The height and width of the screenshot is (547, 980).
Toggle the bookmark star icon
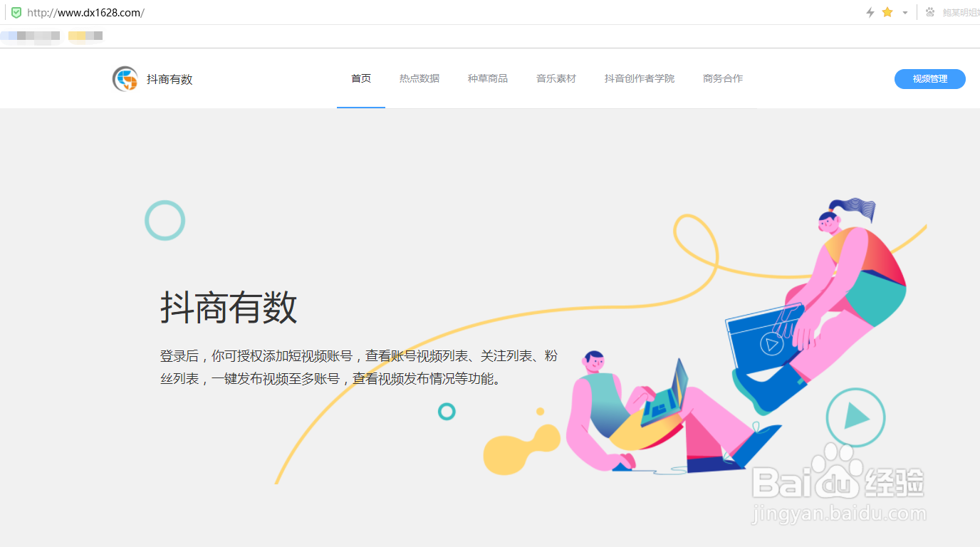[887, 12]
